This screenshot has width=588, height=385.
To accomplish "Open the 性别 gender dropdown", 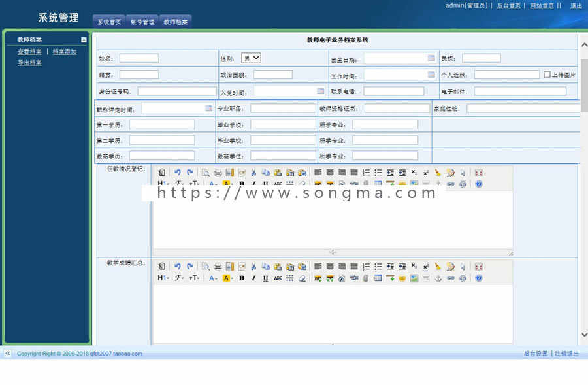I will pyautogui.click(x=252, y=58).
